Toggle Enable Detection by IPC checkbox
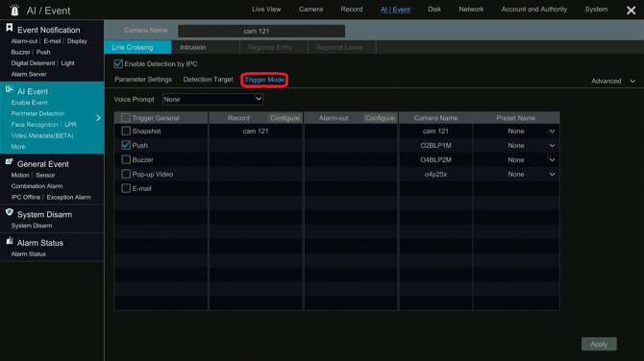Viewport: 644px width, 361px height. pyautogui.click(x=118, y=63)
